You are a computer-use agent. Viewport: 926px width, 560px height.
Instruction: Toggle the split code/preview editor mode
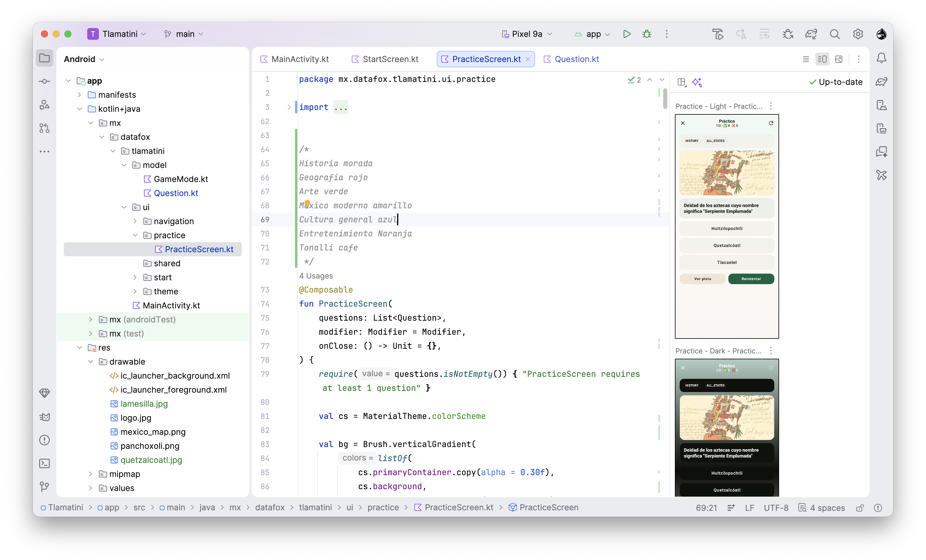point(822,59)
